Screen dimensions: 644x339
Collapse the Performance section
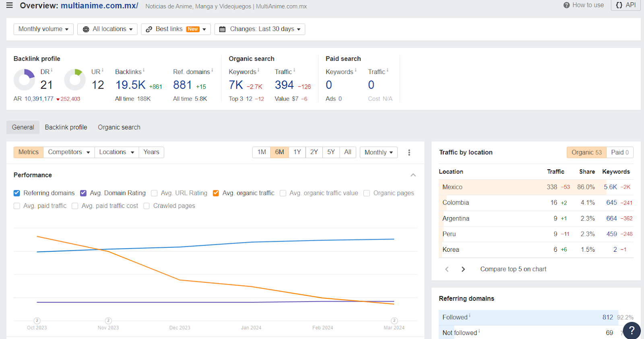point(413,175)
